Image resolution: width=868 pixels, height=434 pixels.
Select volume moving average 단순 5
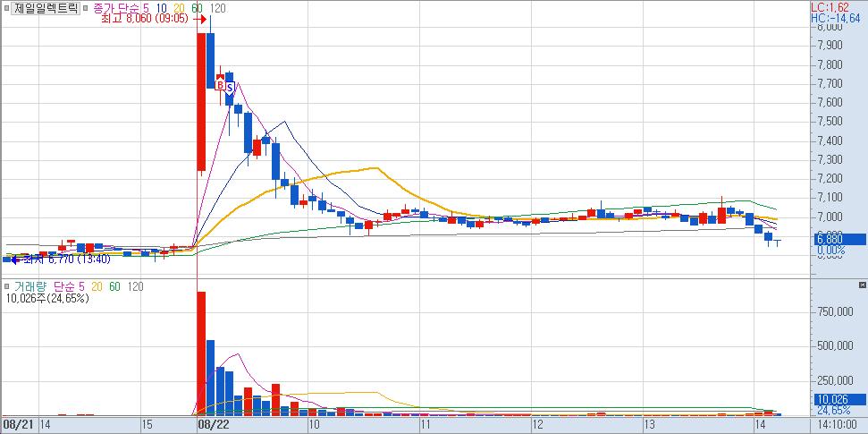pyautogui.click(x=69, y=286)
